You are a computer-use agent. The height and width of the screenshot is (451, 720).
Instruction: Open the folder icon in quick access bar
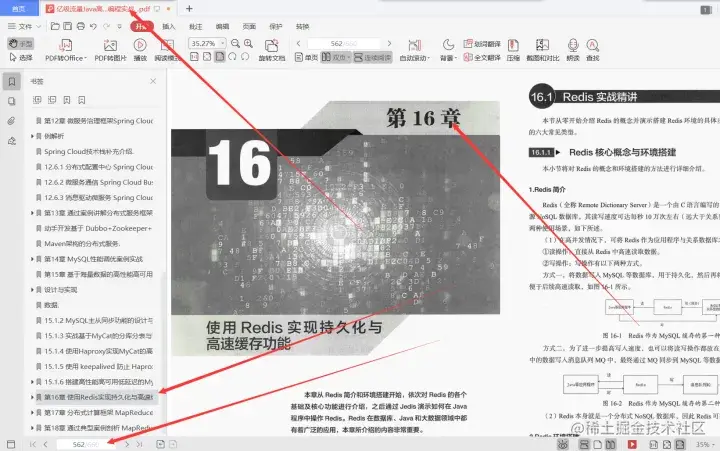55,26
